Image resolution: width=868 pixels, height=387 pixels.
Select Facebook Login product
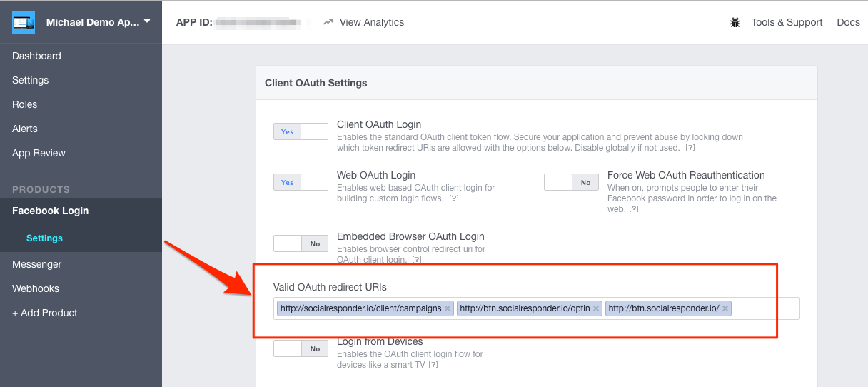[51, 211]
